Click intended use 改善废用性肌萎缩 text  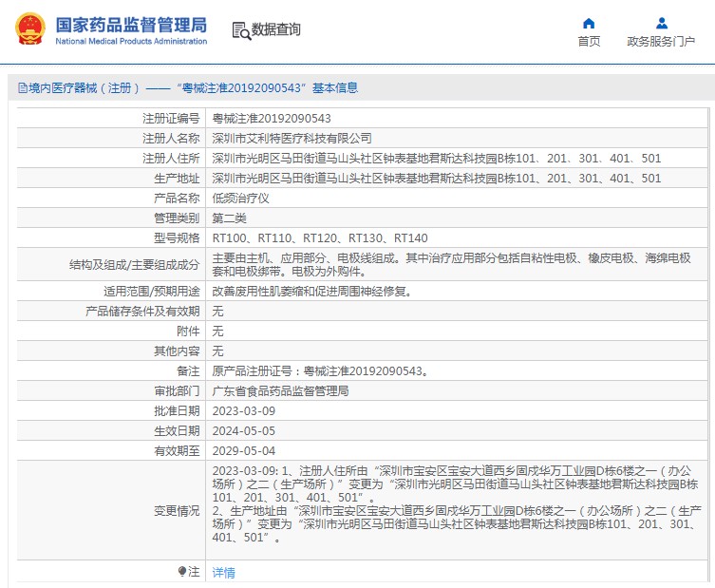312,291
